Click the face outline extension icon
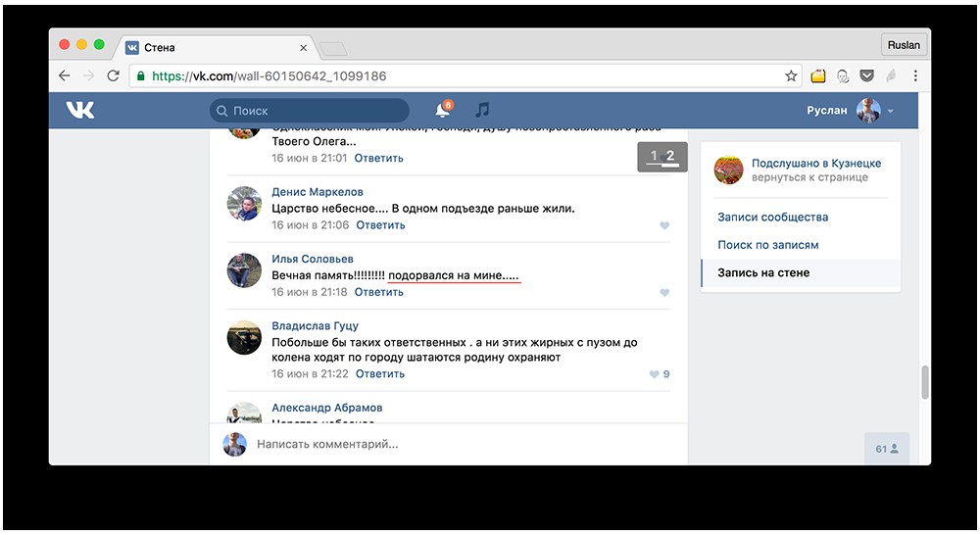The image size is (980, 535). pyautogui.click(x=843, y=75)
